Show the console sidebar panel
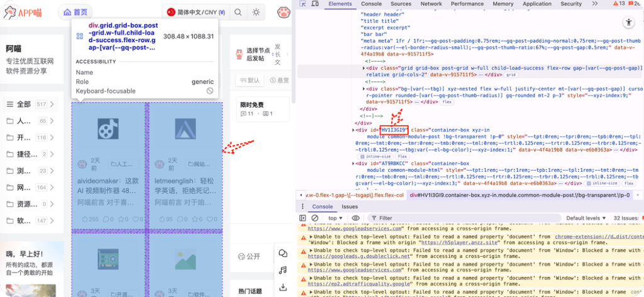This screenshot has width=644, height=297. (x=304, y=218)
